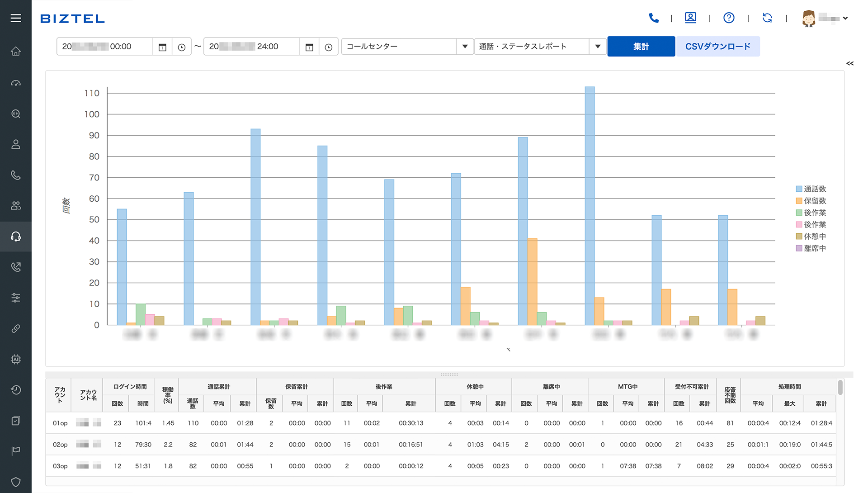The width and height of the screenshot is (868, 493).
Task: Click the chart/table splitter handle
Action: [x=449, y=374]
